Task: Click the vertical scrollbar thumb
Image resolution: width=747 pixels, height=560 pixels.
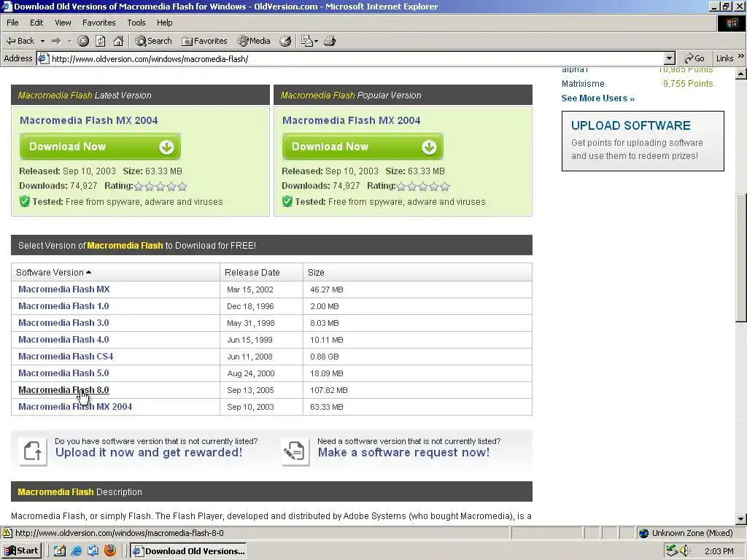Action: 741,257
